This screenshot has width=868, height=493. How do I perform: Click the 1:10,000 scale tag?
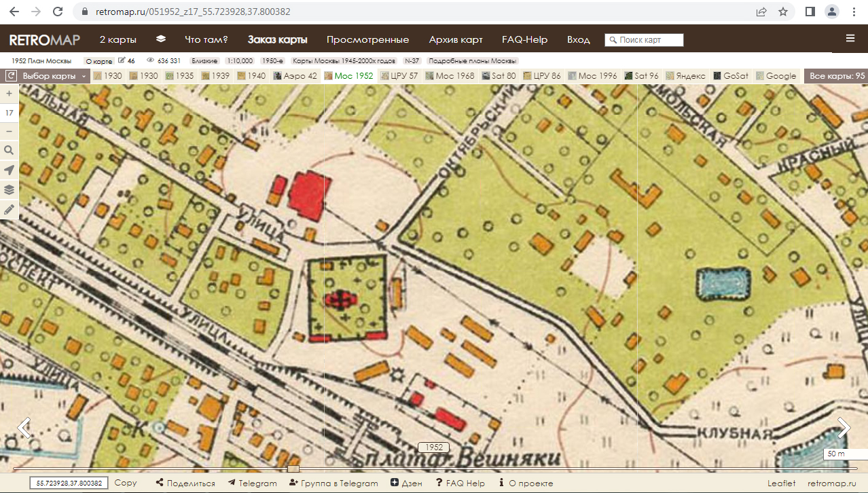click(239, 61)
